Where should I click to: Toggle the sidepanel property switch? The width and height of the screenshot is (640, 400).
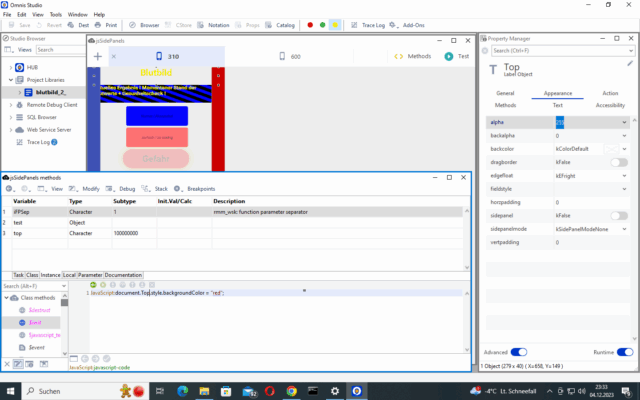618,215
